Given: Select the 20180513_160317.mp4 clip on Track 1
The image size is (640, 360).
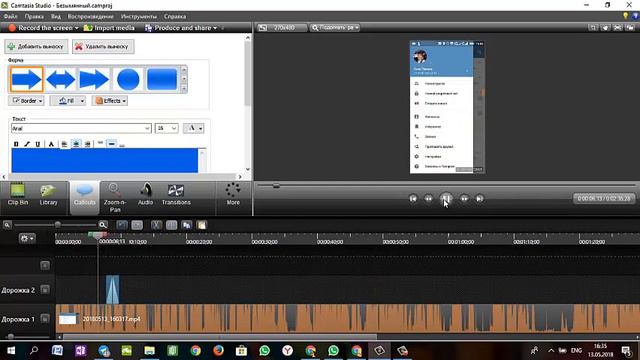Looking at the screenshot, I should click(x=347, y=318).
